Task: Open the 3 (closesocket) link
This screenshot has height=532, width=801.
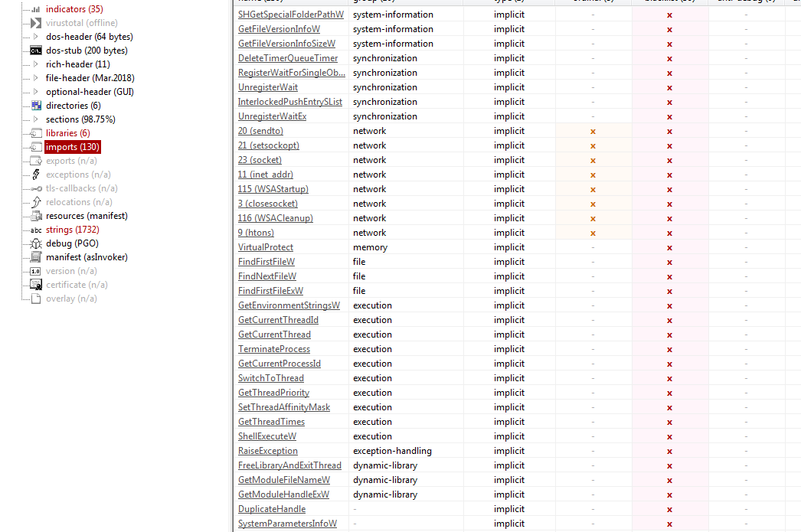Action: coord(268,204)
